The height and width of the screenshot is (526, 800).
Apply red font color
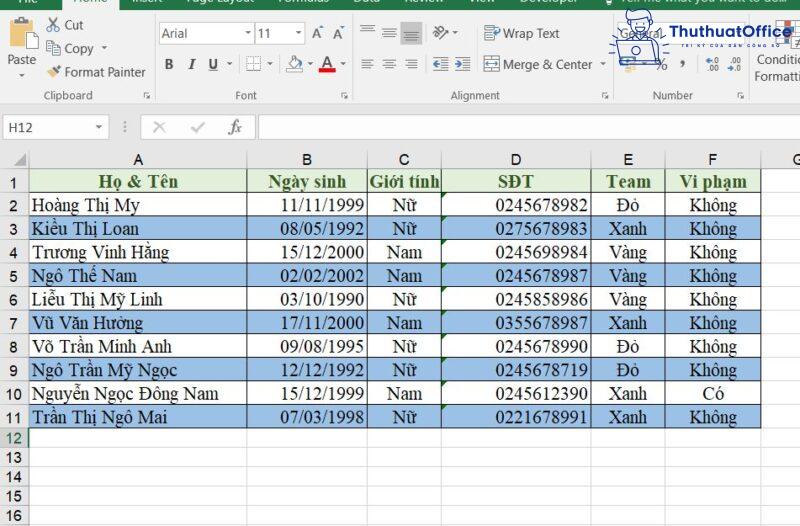(327, 64)
